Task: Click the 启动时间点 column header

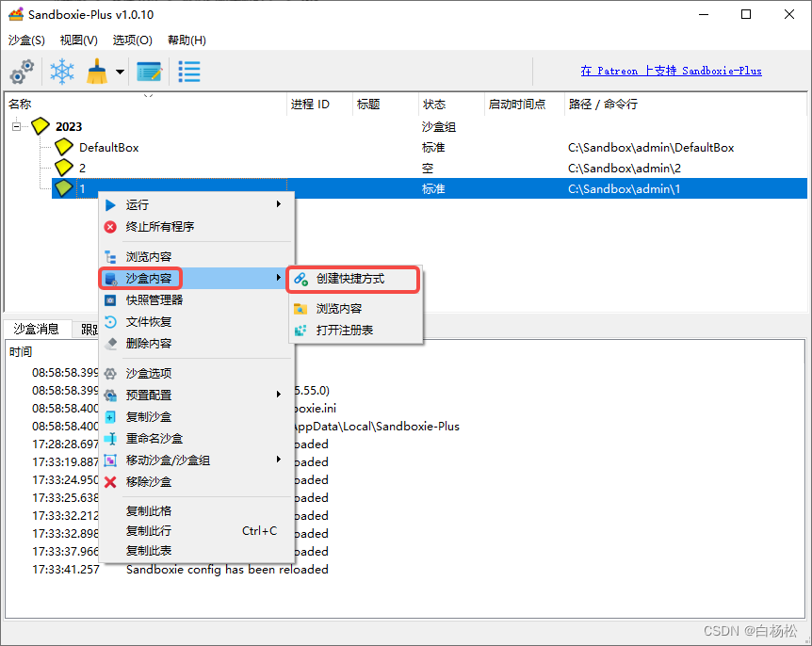Action: (x=524, y=105)
